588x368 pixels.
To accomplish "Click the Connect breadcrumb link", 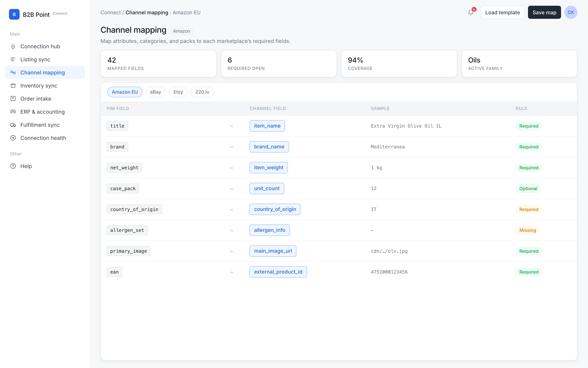I will pos(110,12).
